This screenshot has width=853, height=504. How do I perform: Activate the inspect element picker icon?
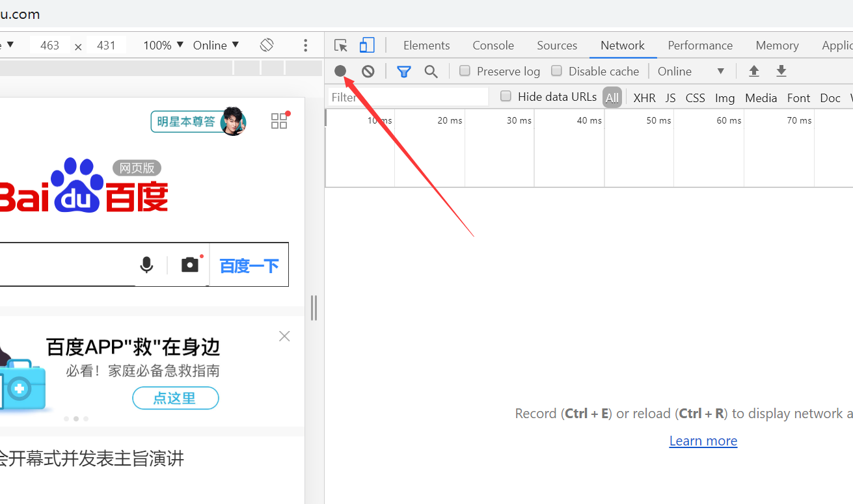point(340,45)
